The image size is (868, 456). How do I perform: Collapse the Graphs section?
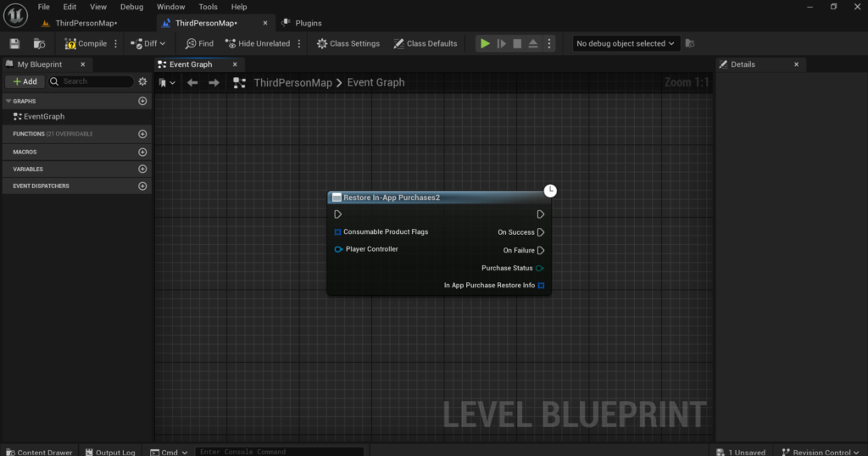click(x=8, y=101)
